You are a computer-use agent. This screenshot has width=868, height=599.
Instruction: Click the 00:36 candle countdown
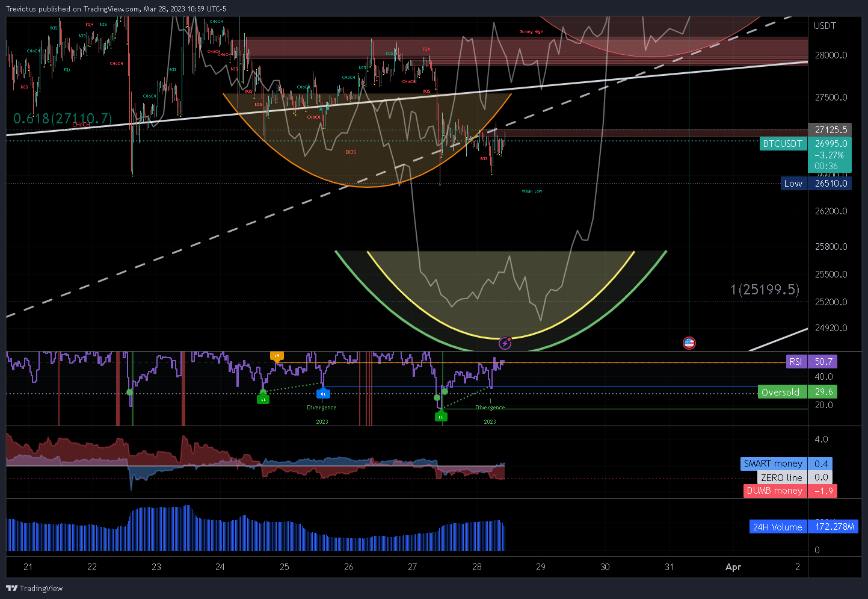[x=826, y=166]
